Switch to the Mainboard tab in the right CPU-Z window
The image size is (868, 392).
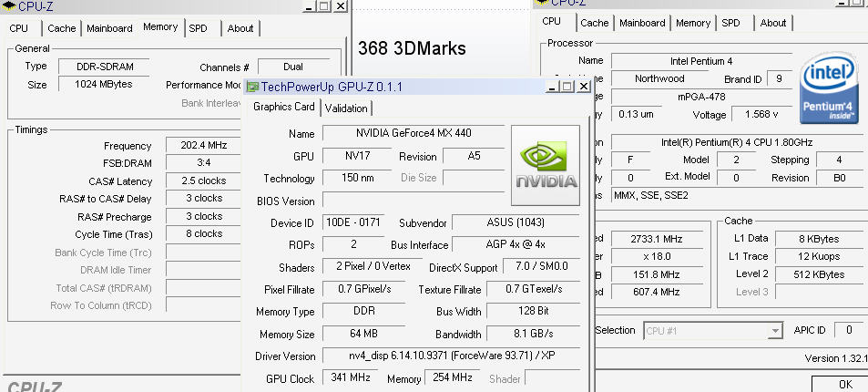pyautogui.click(x=642, y=23)
